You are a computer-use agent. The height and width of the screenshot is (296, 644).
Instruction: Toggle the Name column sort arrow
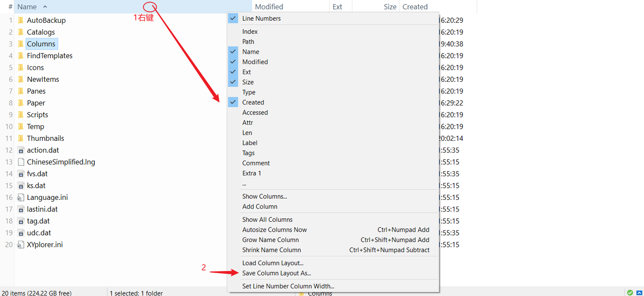45,7
